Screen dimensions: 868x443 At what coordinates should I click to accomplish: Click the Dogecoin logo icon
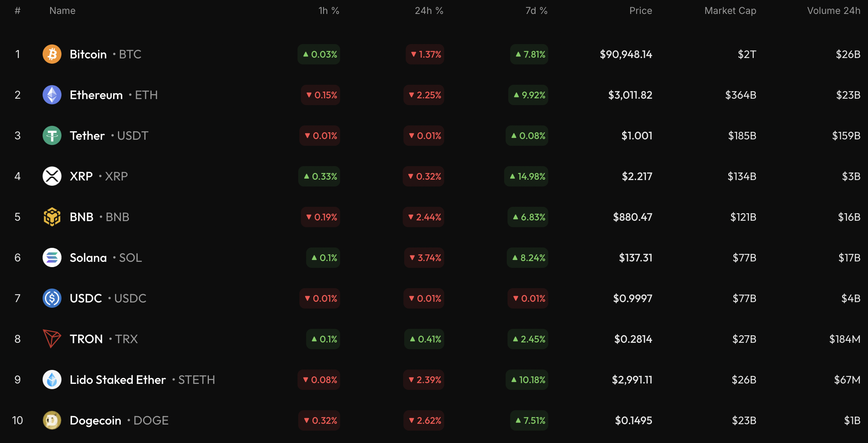pyautogui.click(x=52, y=420)
